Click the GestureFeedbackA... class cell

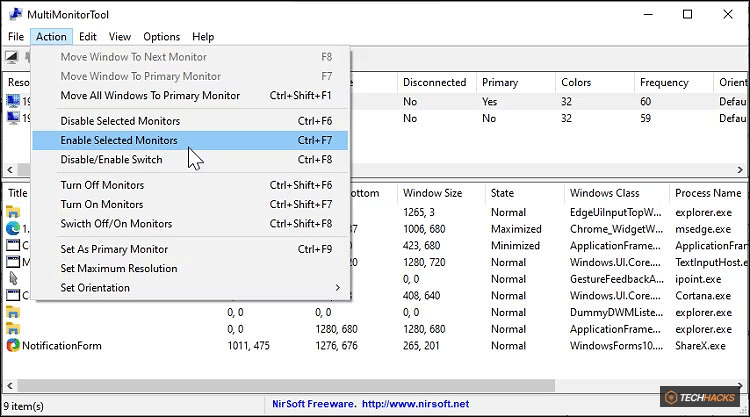click(x=617, y=279)
